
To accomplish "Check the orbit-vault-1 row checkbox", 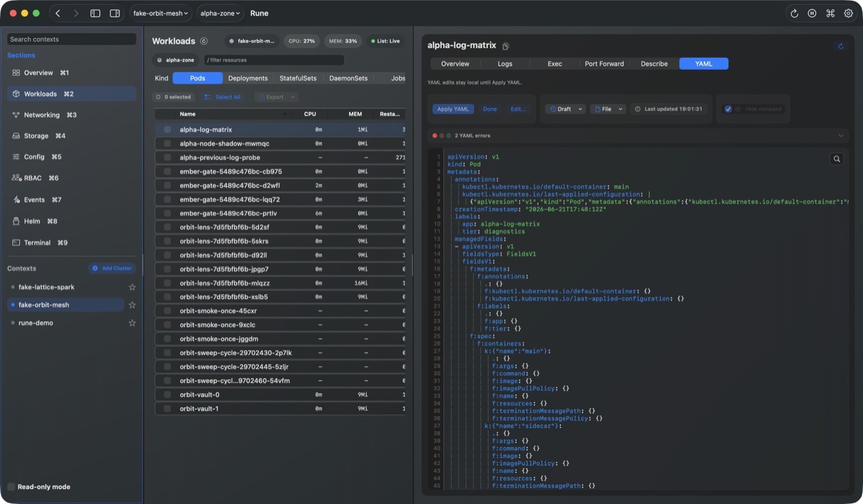I will (x=167, y=408).
